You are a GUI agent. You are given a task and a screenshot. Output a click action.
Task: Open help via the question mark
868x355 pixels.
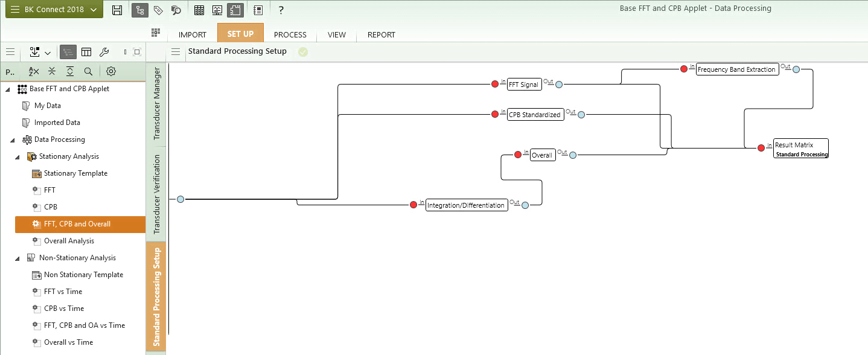pyautogui.click(x=281, y=10)
